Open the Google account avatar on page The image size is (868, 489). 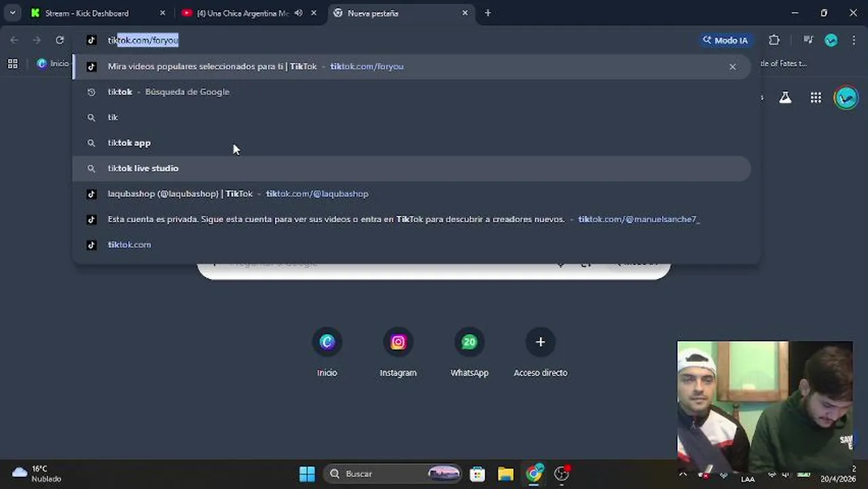point(846,98)
